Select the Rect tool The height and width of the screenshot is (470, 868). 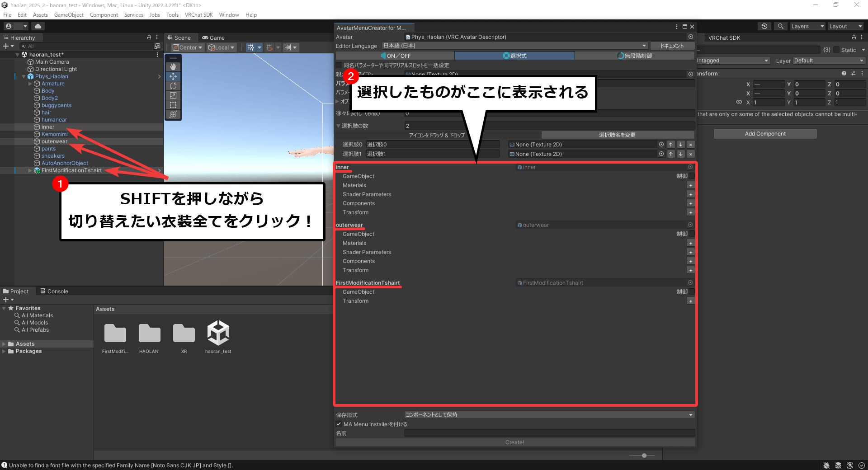173,105
